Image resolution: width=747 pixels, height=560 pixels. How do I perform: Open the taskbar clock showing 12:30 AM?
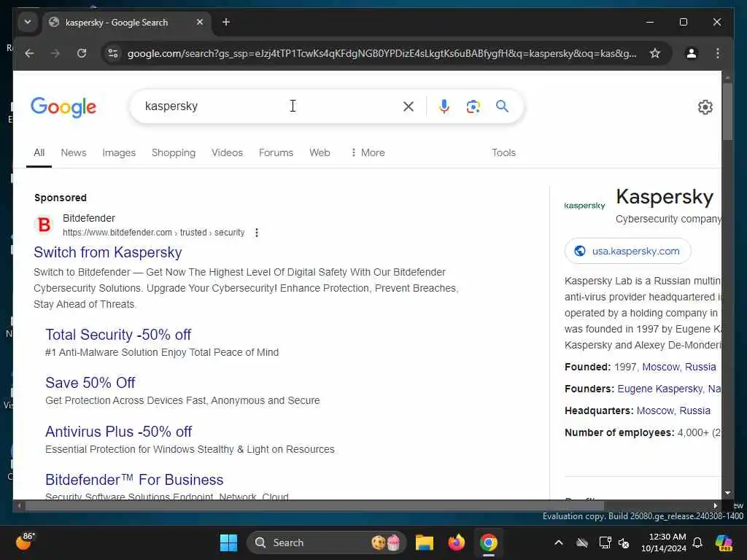tap(664, 542)
